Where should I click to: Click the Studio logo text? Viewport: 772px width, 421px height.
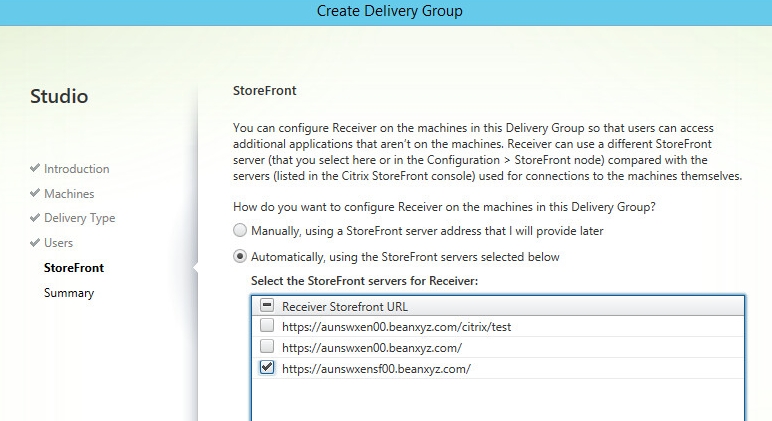59,96
